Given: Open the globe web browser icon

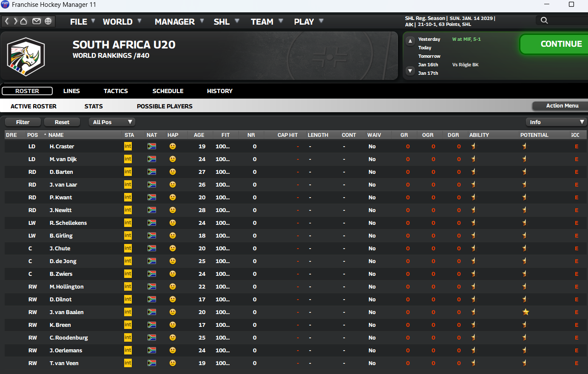Looking at the screenshot, I should [x=48, y=21].
